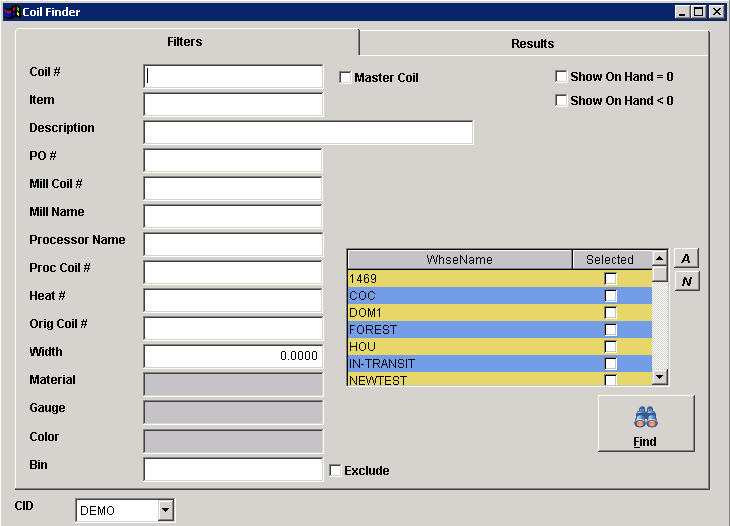This screenshot has height=526, width=730.
Task: Select the Filters tab
Action: click(x=184, y=42)
